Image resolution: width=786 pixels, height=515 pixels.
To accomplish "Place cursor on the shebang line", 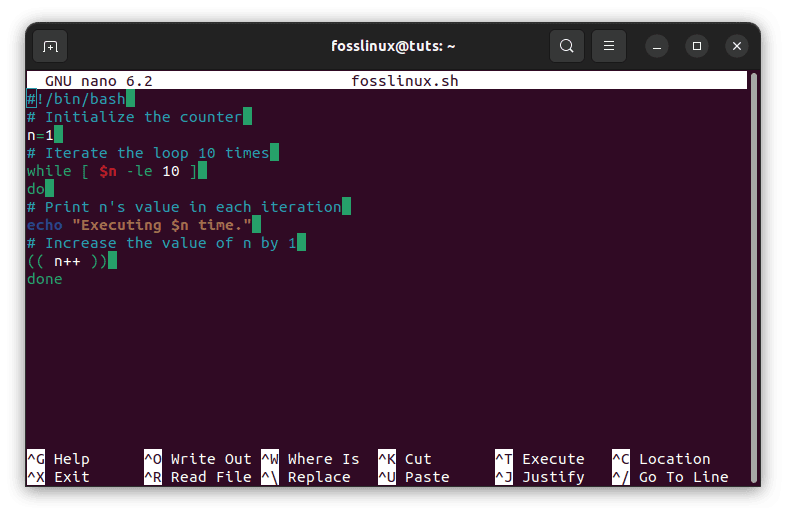I will (x=80, y=99).
